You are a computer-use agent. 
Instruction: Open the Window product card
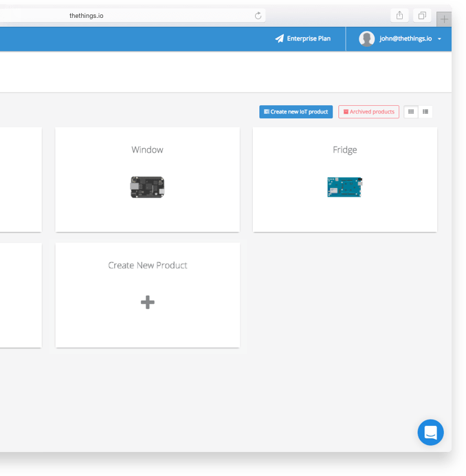click(148, 180)
